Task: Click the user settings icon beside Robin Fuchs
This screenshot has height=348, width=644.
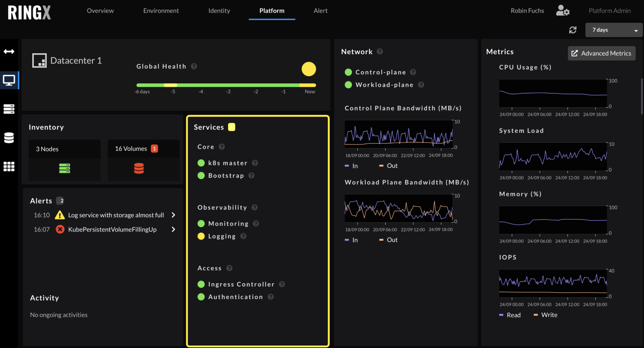Action: (x=563, y=11)
